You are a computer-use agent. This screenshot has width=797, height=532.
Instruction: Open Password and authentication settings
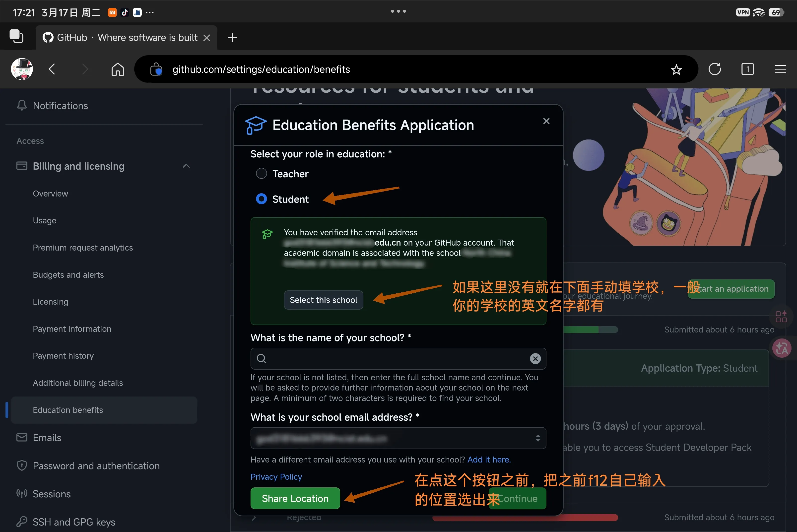pos(96,466)
